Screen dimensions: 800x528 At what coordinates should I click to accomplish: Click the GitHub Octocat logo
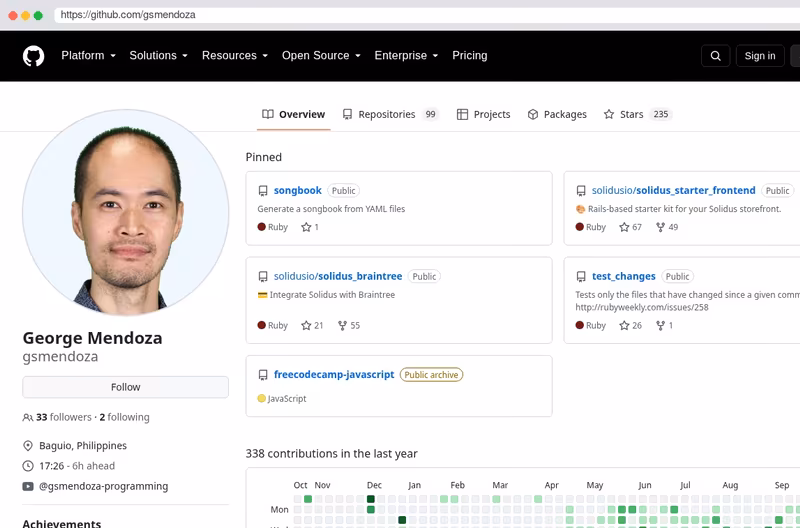(34, 56)
